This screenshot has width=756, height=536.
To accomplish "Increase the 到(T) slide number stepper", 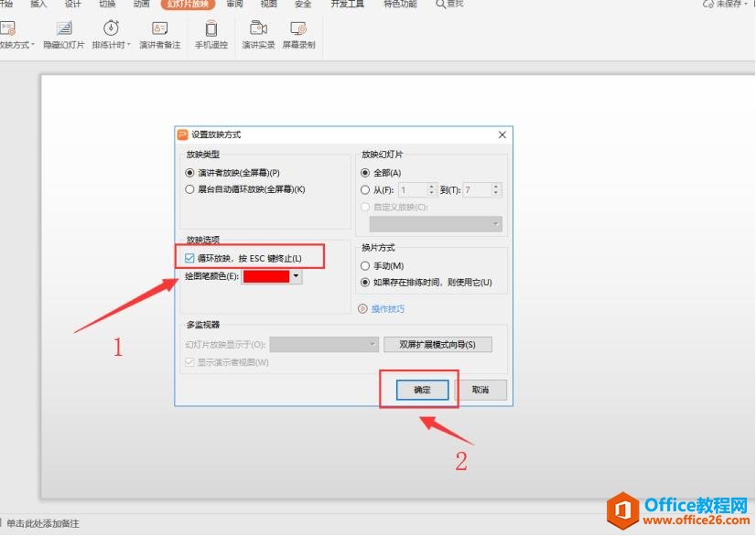I will (x=497, y=186).
